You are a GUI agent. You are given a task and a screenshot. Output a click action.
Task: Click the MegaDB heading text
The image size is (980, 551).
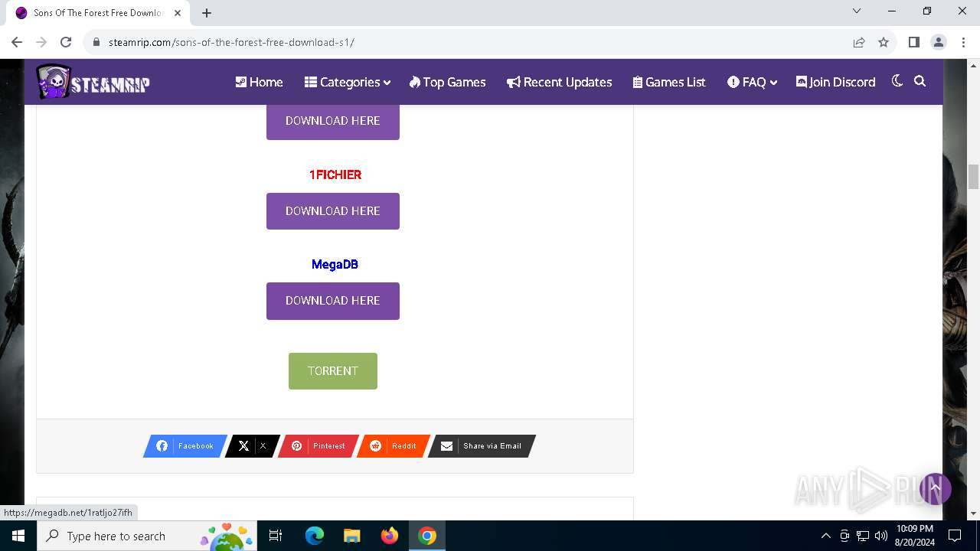point(335,264)
